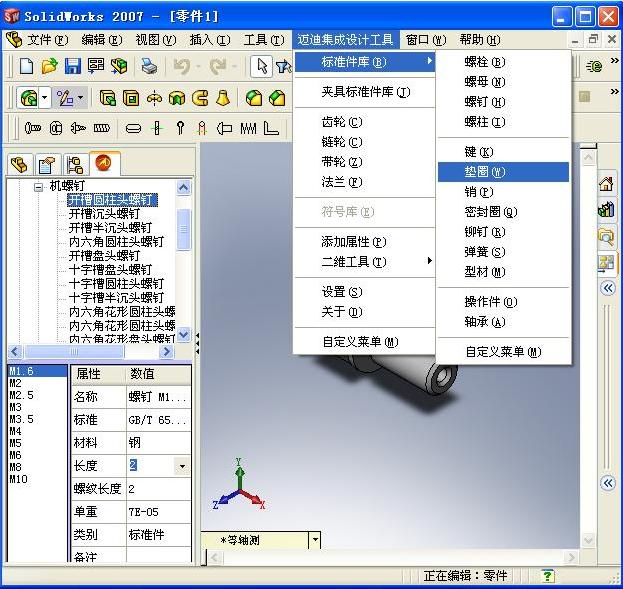The height and width of the screenshot is (589, 623).
Task: Select size M10 in the size list
Action: point(19,479)
